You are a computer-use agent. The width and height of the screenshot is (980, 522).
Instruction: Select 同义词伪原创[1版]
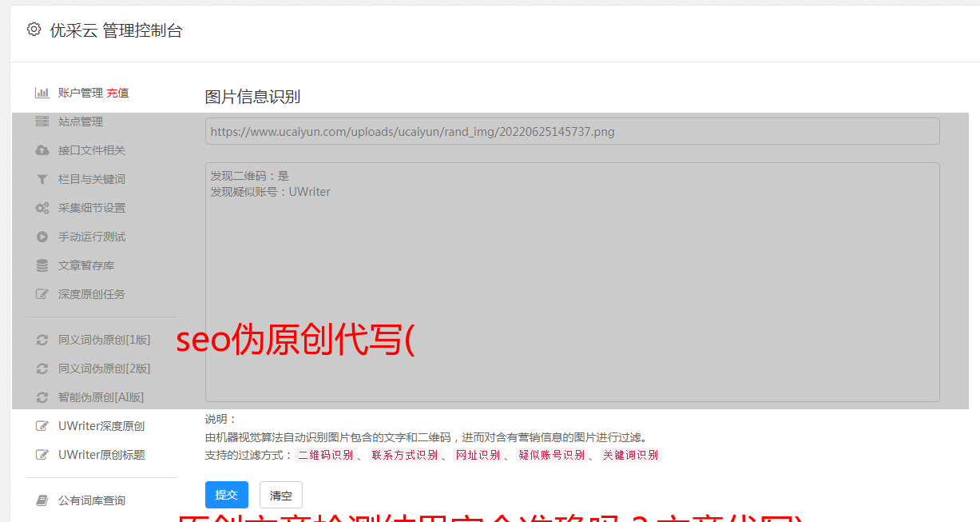point(105,340)
